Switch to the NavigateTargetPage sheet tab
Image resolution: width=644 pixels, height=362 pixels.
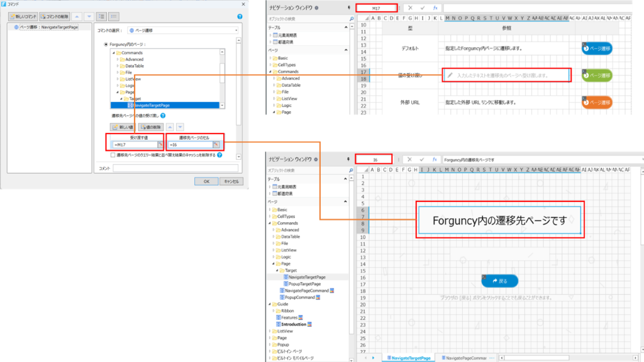click(x=410, y=358)
